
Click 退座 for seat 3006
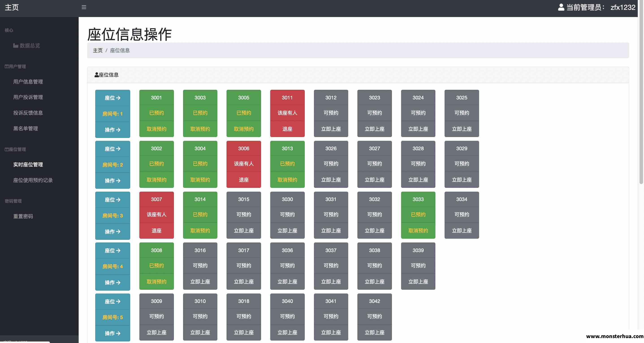[x=244, y=180]
